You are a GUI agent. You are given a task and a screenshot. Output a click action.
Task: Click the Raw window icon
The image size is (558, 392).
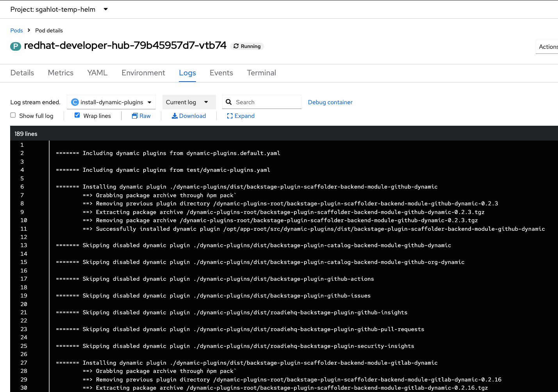pyautogui.click(x=135, y=116)
